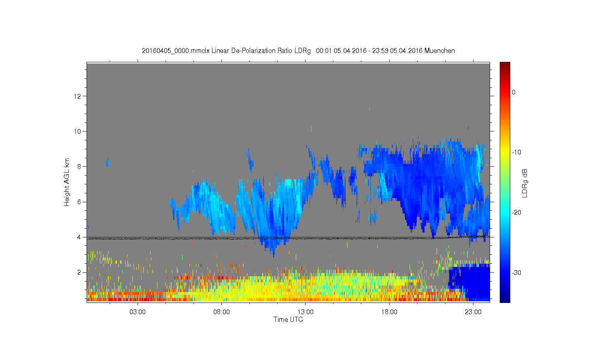Click the black horizontal line at 4 km height
607x364 pixels.
288,237
